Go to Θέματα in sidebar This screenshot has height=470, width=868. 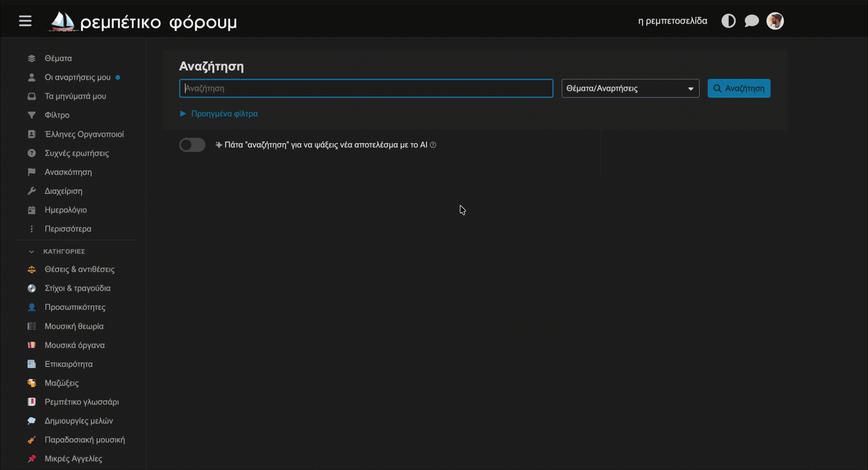click(58, 58)
